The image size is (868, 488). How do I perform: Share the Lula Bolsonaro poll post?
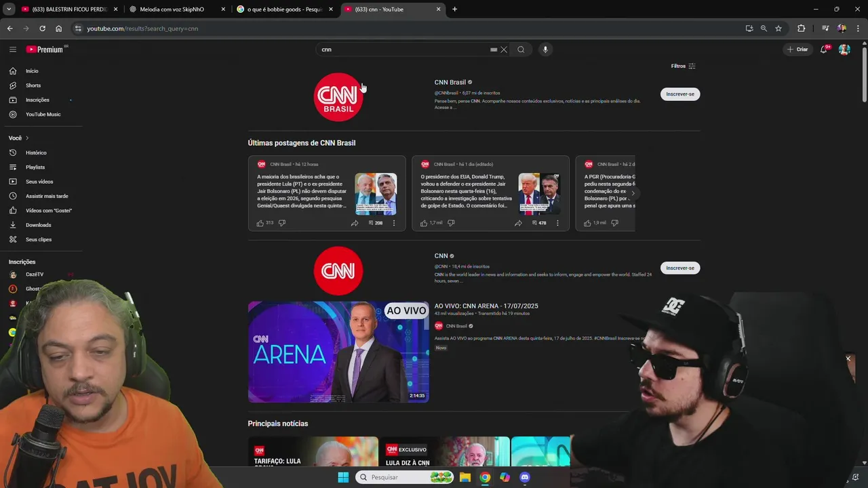355,223
